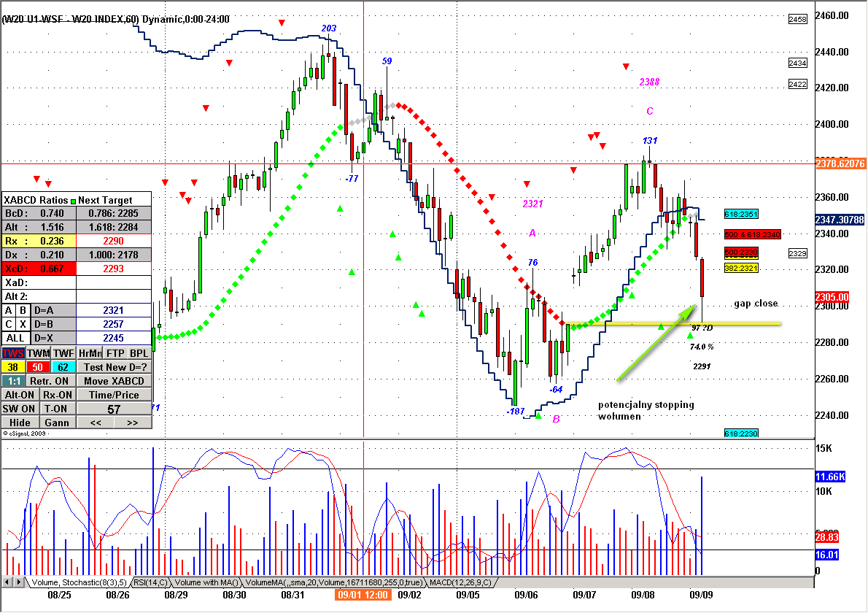Toggle the 1:1 ratio button
Screen dimensions: 868x613
[x=12, y=380]
